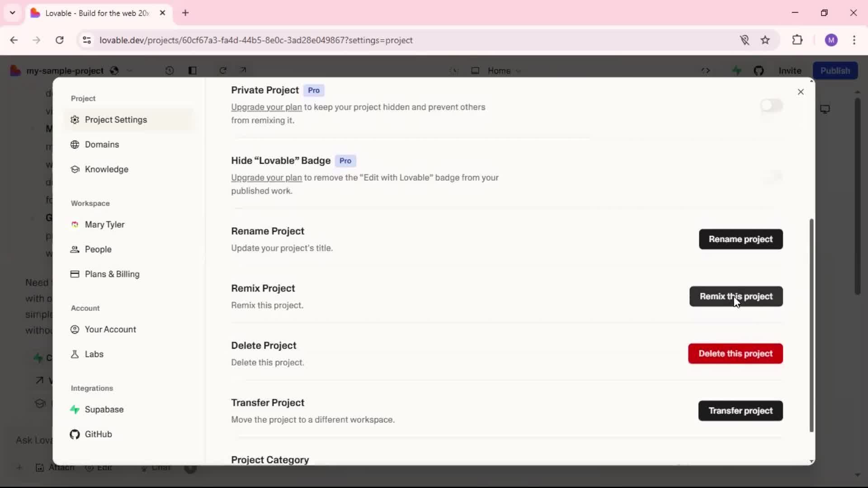
Task: Click the preview refresh icon
Action: (223, 70)
